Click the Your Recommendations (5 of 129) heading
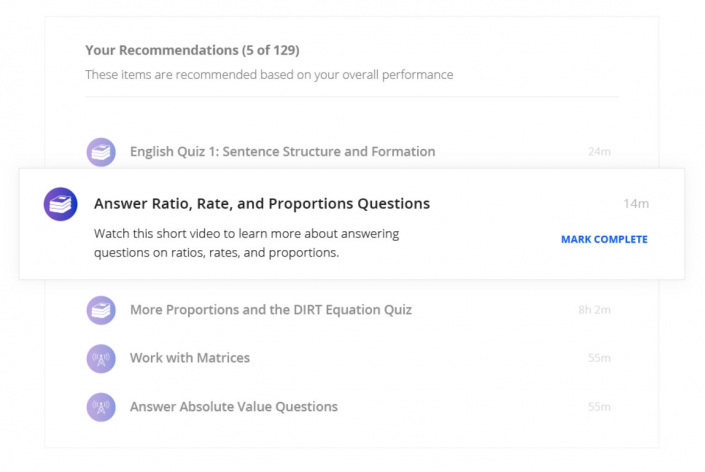705x472 pixels. (x=192, y=50)
